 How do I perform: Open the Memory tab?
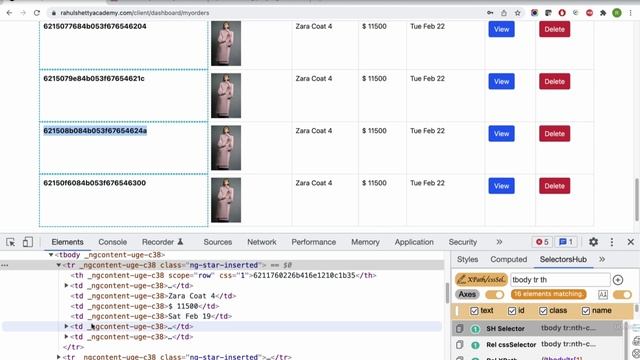pos(365,242)
